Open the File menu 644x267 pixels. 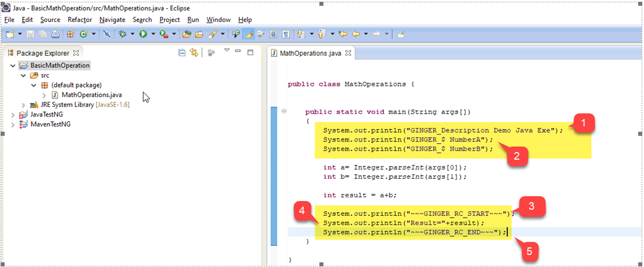click(9, 20)
